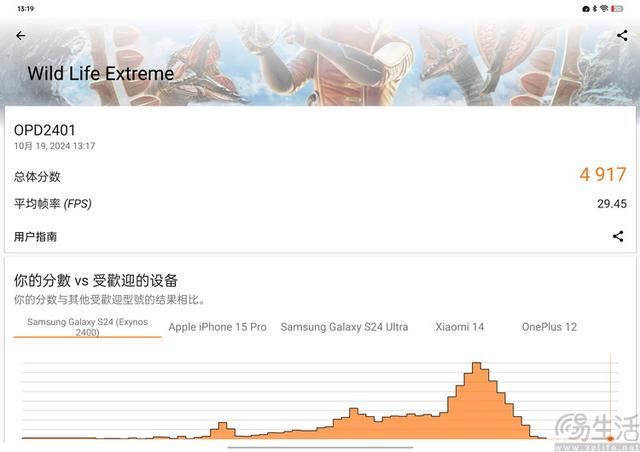This screenshot has height=452, width=640.
Task: Open the Xiaomi 14 comparison tab
Action: point(459,327)
